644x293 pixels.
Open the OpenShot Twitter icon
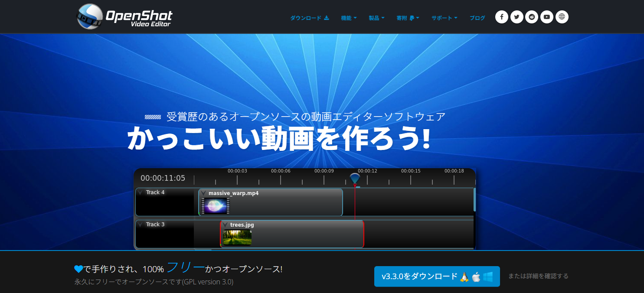[517, 17]
